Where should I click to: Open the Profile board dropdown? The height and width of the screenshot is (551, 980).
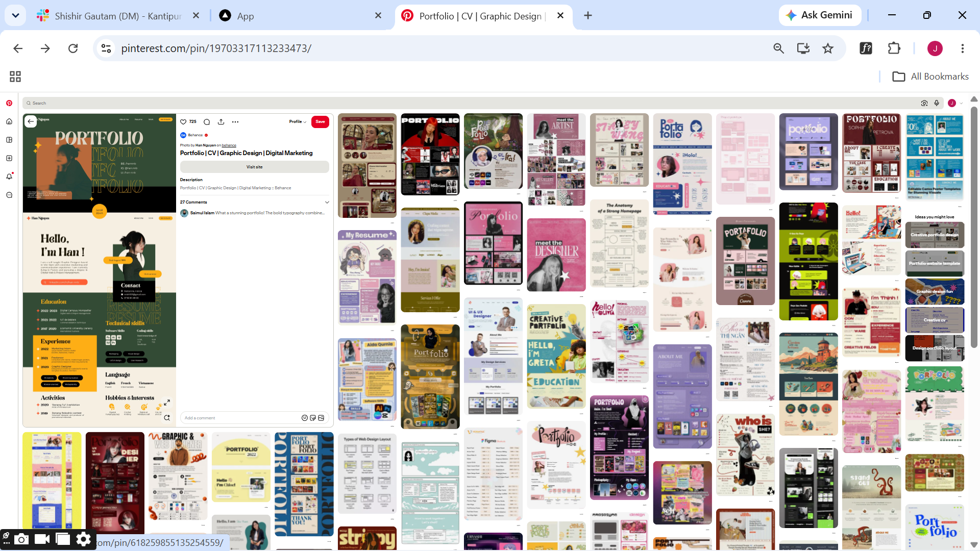pos(298,122)
